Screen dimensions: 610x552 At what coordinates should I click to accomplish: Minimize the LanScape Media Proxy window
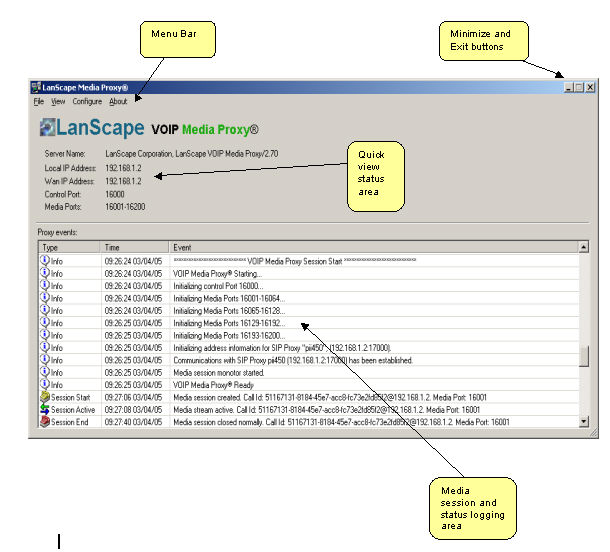point(568,87)
